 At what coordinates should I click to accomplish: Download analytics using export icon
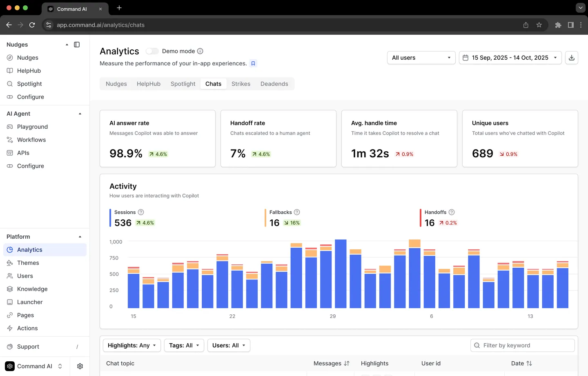click(x=572, y=58)
